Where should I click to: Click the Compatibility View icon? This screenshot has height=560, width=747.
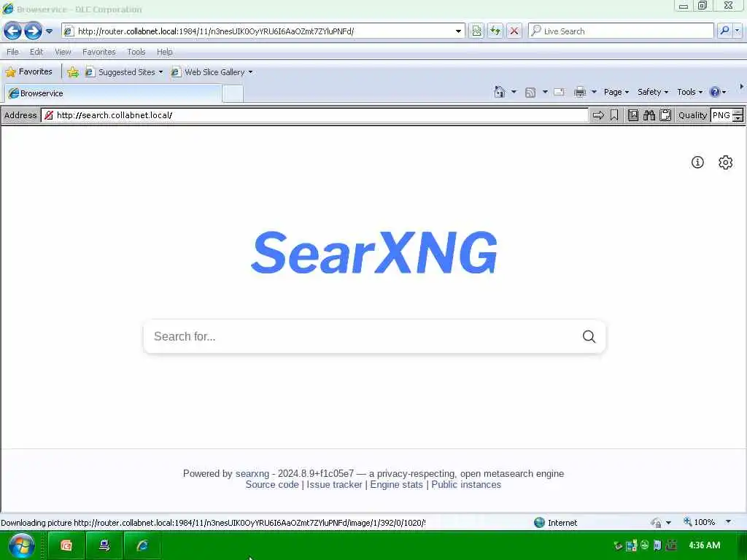click(476, 31)
